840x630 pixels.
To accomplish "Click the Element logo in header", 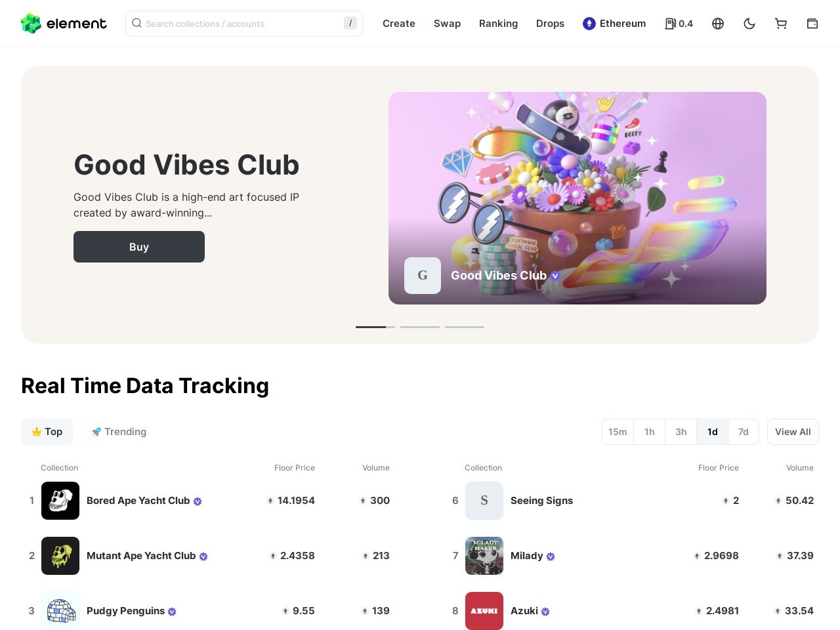I will click(64, 24).
